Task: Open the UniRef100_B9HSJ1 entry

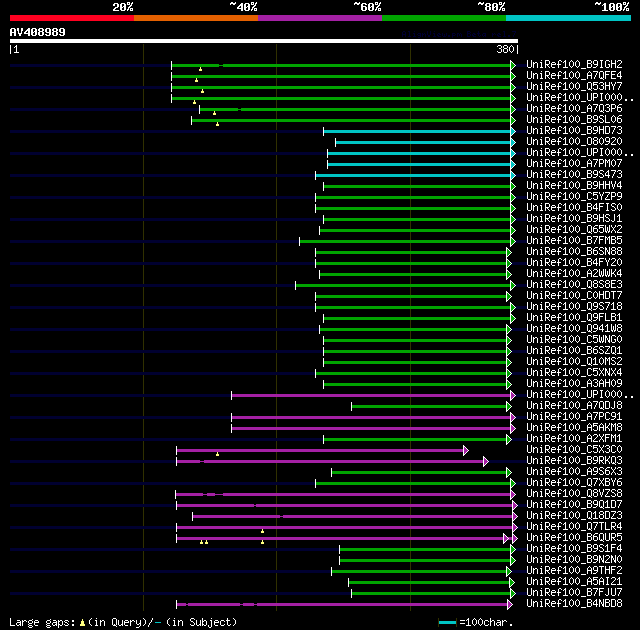Action: pyautogui.click(x=574, y=219)
